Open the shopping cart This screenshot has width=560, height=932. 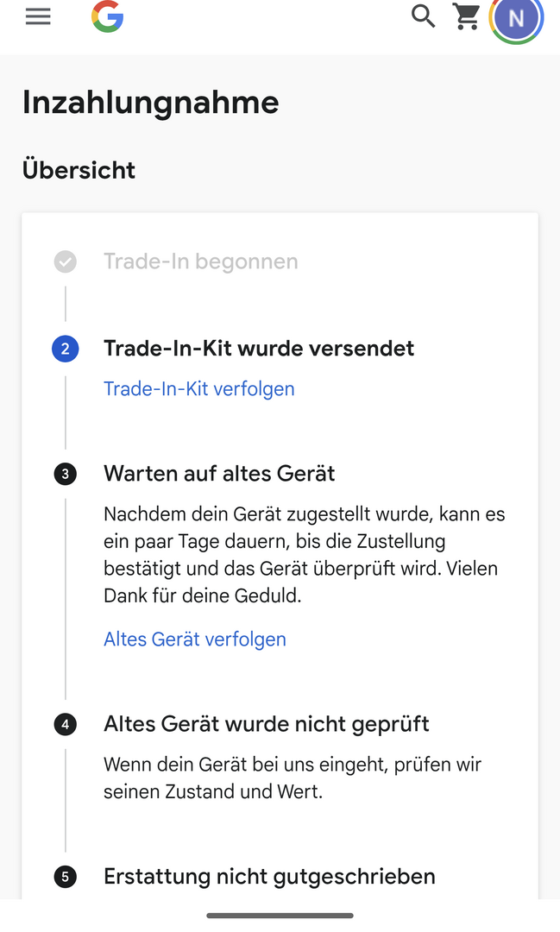pos(467,16)
